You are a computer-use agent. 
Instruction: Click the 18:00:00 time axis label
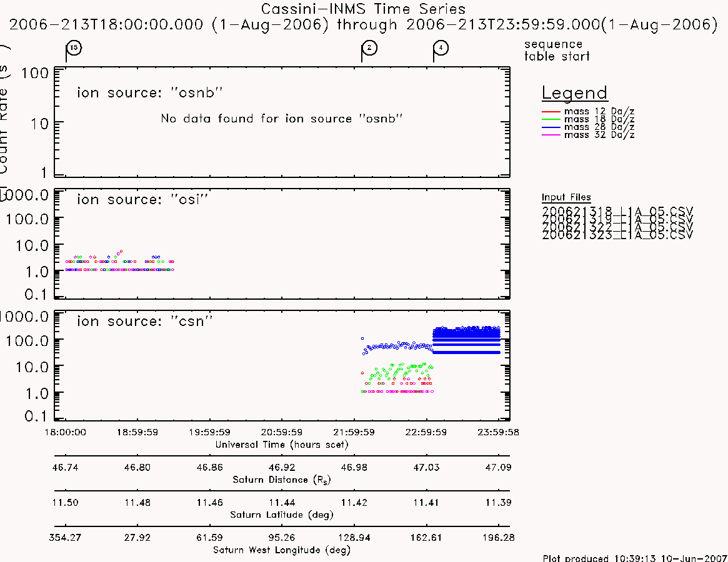pyautogui.click(x=65, y=432)
